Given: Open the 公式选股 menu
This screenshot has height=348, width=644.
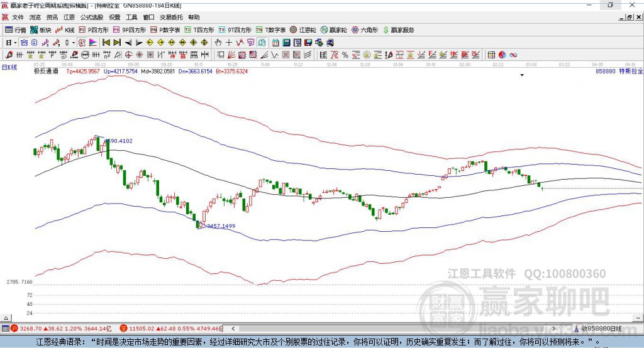Looking at the screenshot, I should pyautogui.click(x=92, y=17).
